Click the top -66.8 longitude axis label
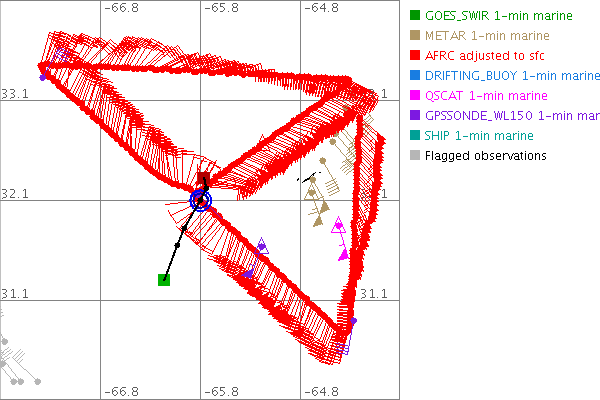The width and height of the screenshot is (600, 400). click(119, 8)
